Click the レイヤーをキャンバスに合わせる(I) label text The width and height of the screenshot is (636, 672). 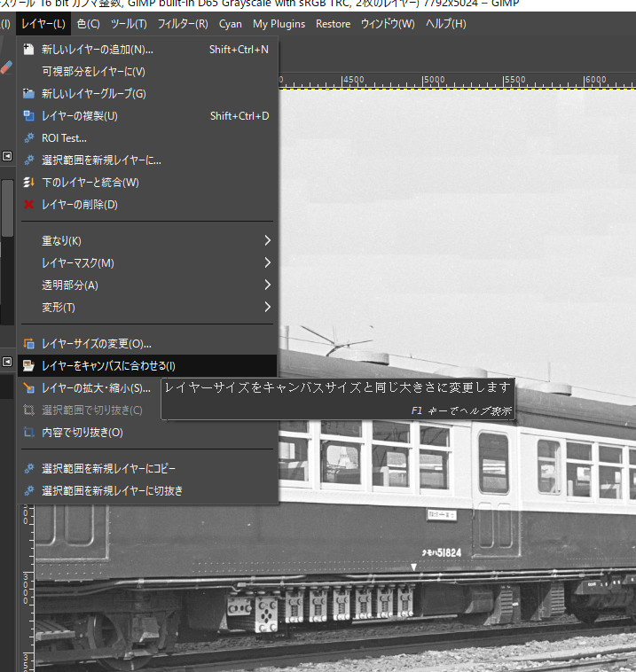coord(108,365)
